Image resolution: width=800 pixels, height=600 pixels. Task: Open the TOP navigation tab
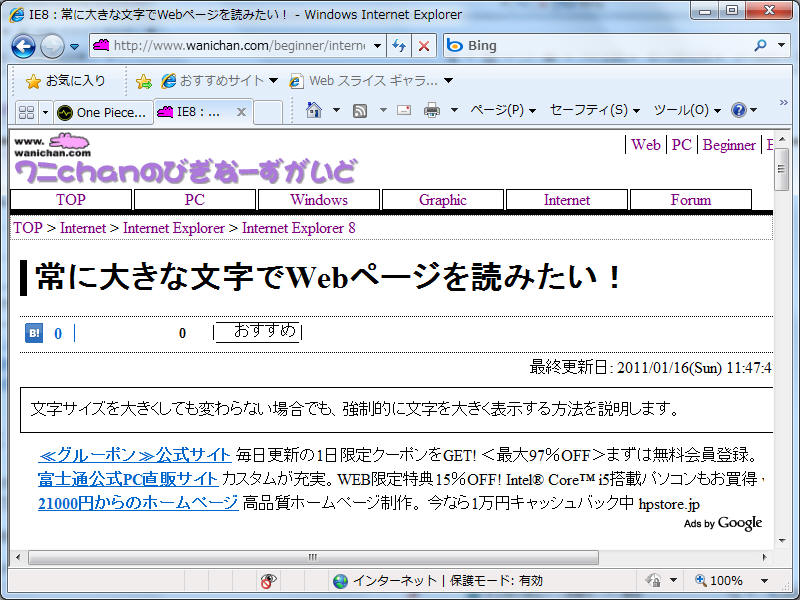point(71,199)
